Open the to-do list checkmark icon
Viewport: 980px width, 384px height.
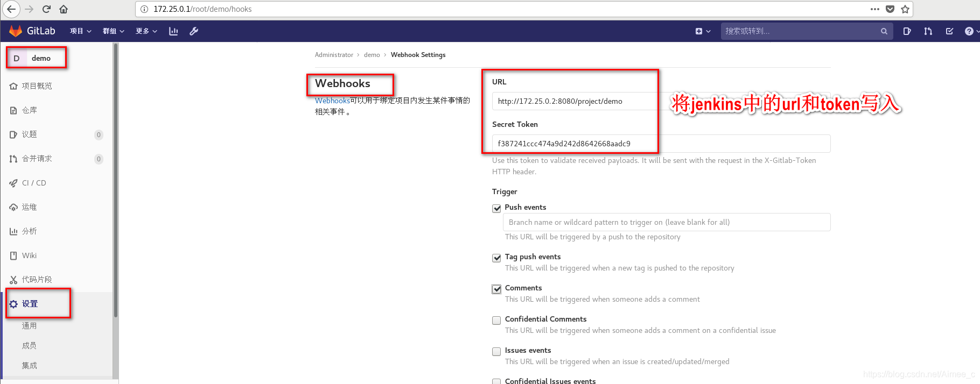click(949, 31)
